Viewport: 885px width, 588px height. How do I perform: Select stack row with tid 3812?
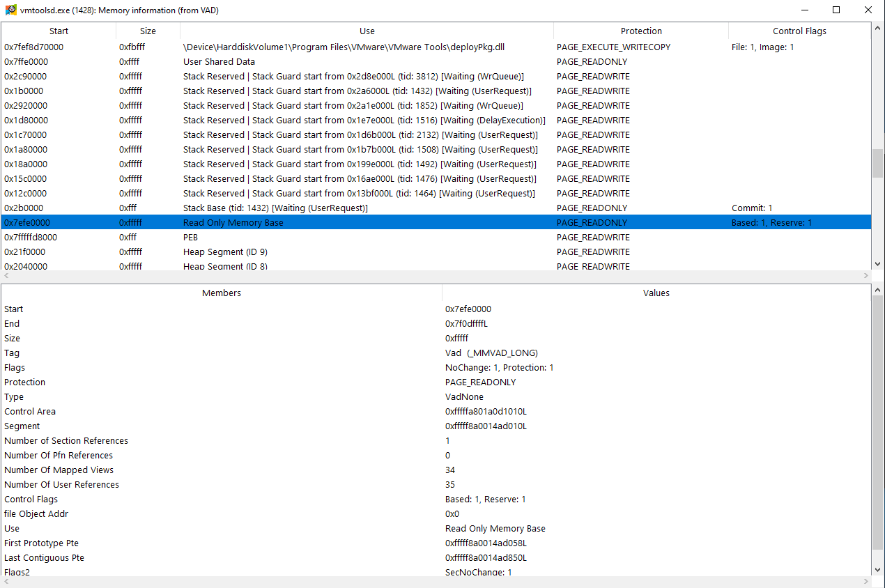point(436,77)
